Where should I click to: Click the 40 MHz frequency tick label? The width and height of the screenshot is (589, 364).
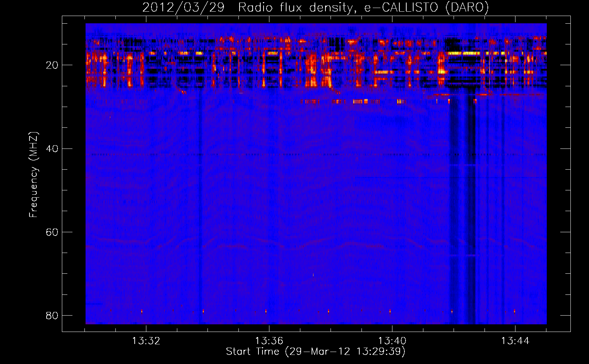tap(52, 149)
